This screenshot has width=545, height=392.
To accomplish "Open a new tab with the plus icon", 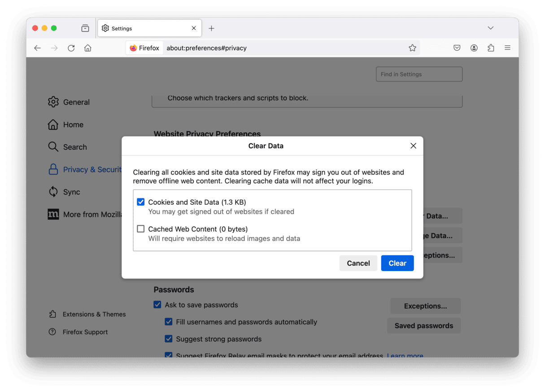I will point(211,28).
